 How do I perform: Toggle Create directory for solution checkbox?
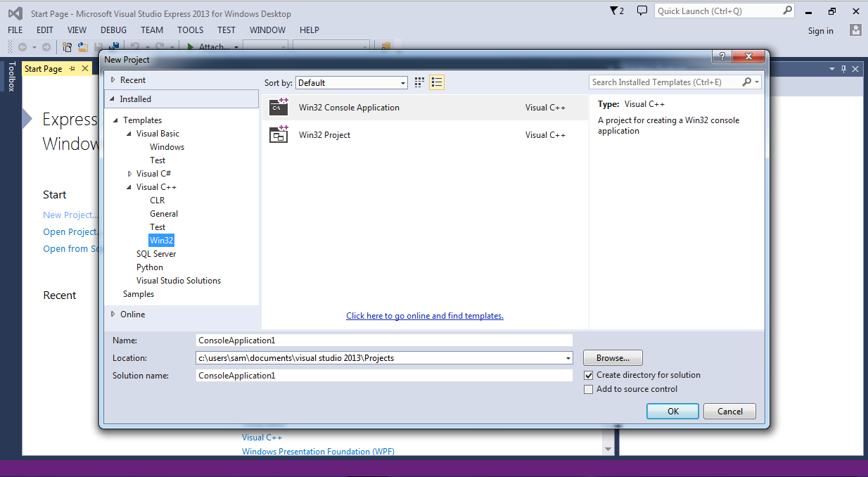[x=589, y=376]
